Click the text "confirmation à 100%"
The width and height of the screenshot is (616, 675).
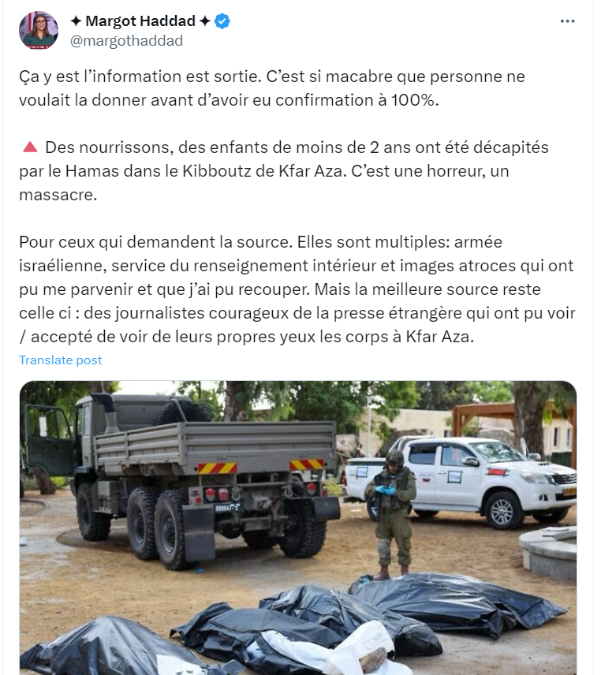(357, 100)
